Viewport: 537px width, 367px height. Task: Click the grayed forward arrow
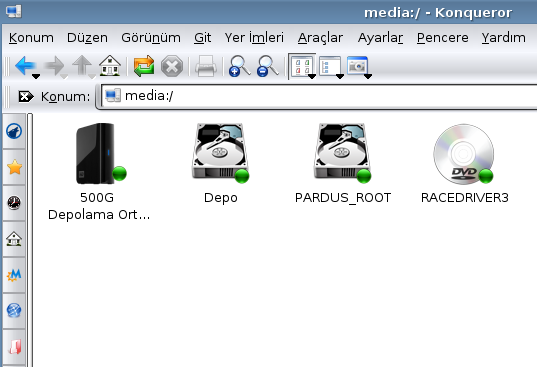pos(54,65)
